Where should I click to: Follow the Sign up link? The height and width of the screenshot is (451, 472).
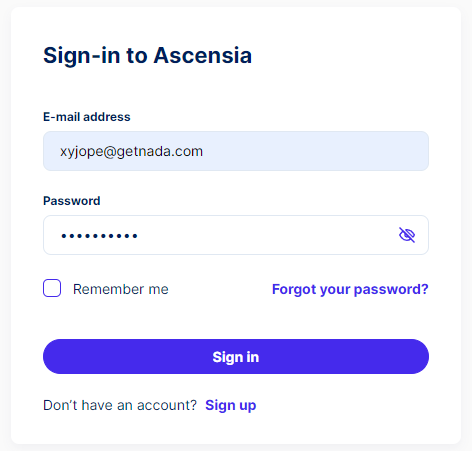click(x=231, y=405)
